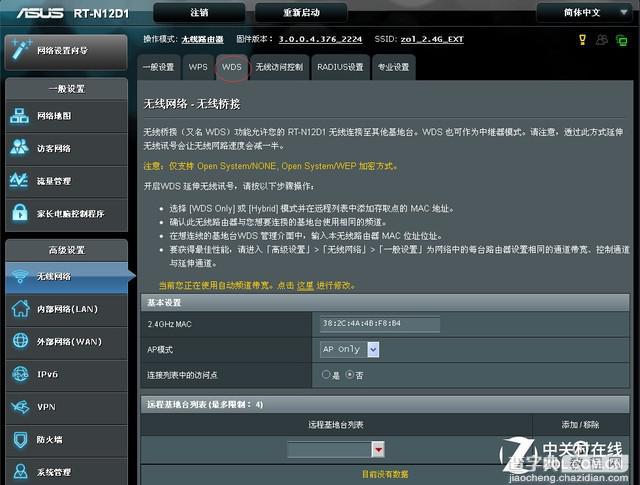This screenshot has height=485, width=640.
Task: Click the 添加 / 移除 column header
Action: tap(580, 425)
